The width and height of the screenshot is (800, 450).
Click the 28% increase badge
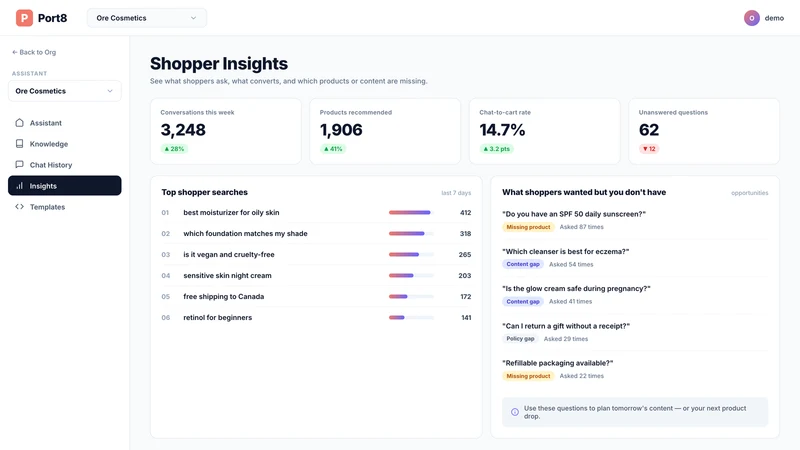click(174, 149)
